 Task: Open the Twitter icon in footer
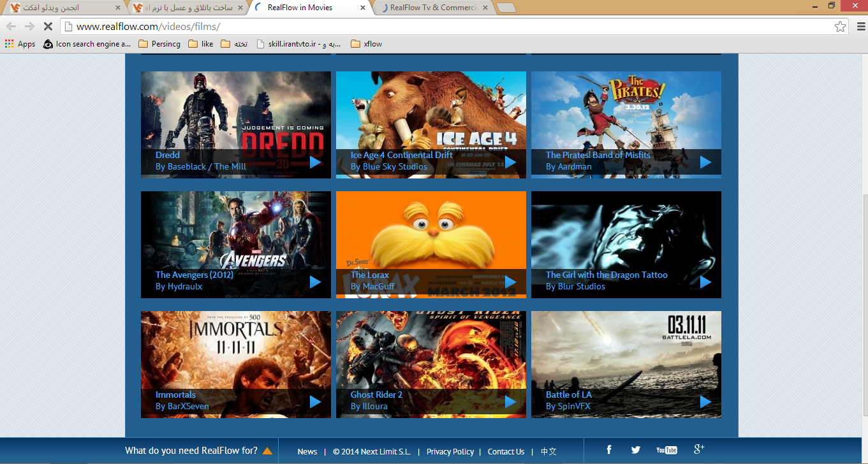(x=636, y=450)
